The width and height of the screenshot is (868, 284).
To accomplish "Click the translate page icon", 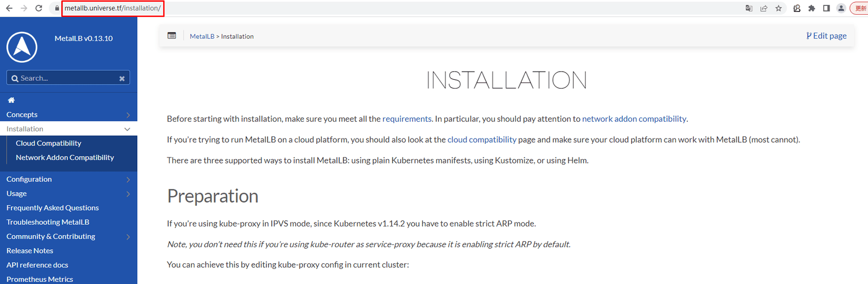I will pyautogui.click(x=749, y=8).
